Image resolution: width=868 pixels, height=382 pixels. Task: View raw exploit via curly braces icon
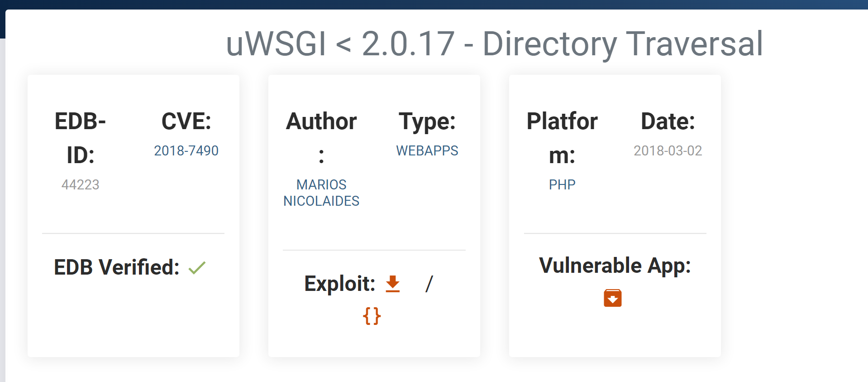click(x=372, y=316)
